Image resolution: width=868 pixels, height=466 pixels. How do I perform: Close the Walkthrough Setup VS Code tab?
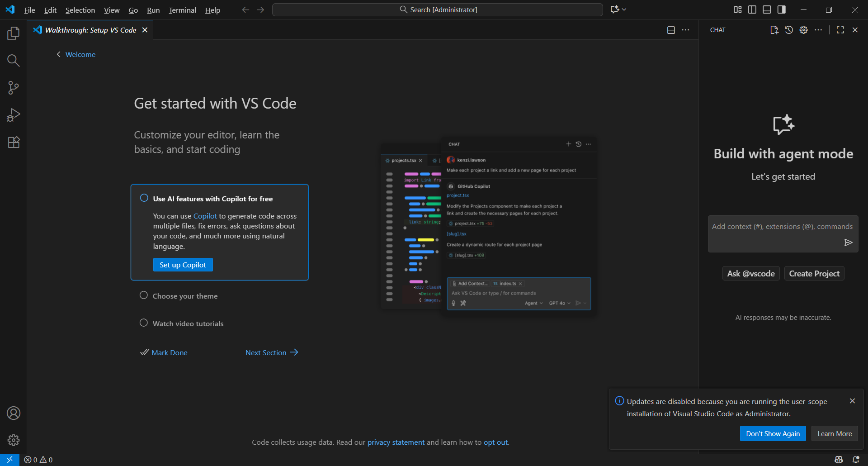[x=145, y=30]
